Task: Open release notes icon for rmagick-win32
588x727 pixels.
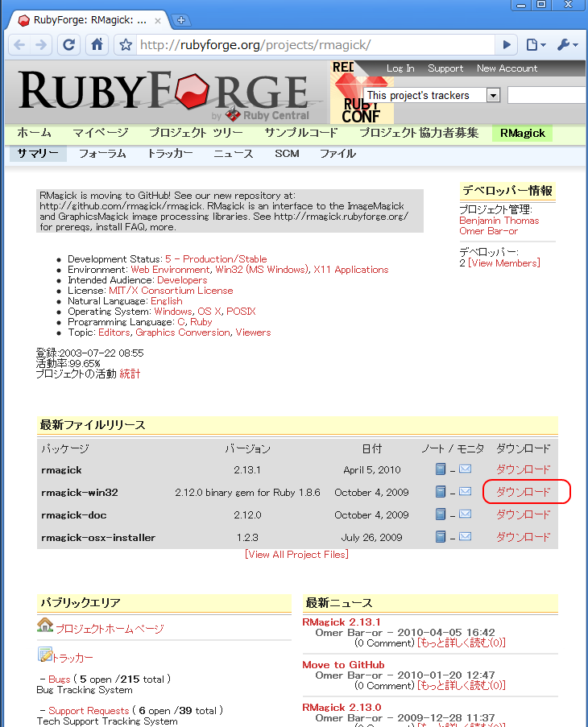Action: tap(441, 491)
